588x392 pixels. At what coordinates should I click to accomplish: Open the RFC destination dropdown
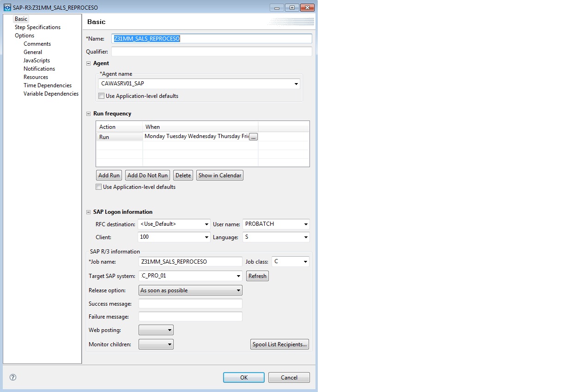click(x=206, y=224)
